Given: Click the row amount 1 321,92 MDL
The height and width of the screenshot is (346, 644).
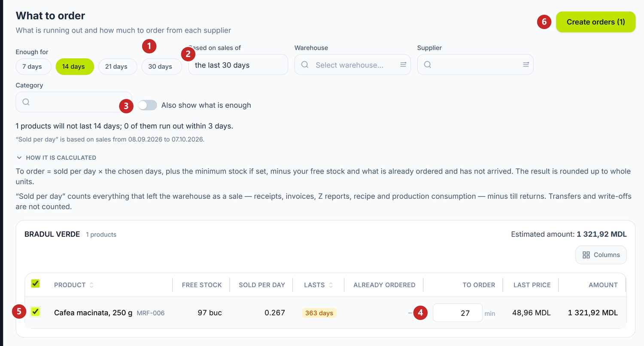Looking at the screenshot, I should [x=593, y=313].
